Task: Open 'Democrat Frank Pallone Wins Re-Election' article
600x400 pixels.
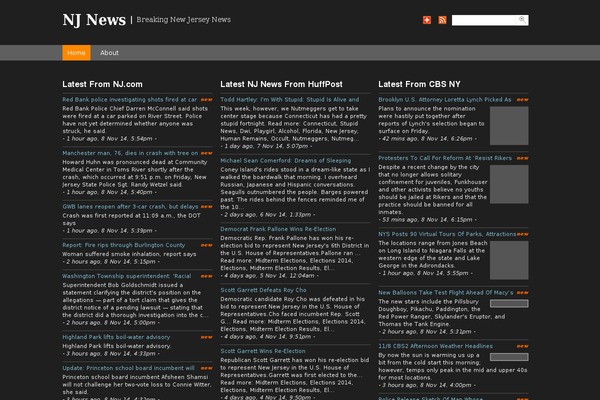Action: pyautogui.click(x=278, y=229)
